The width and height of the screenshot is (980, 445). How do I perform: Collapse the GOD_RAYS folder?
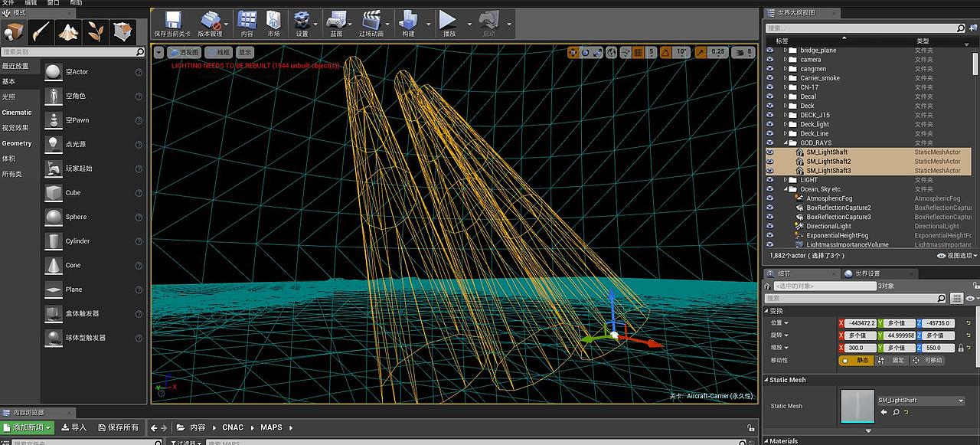pyautogui.click(x=786, y=143)
